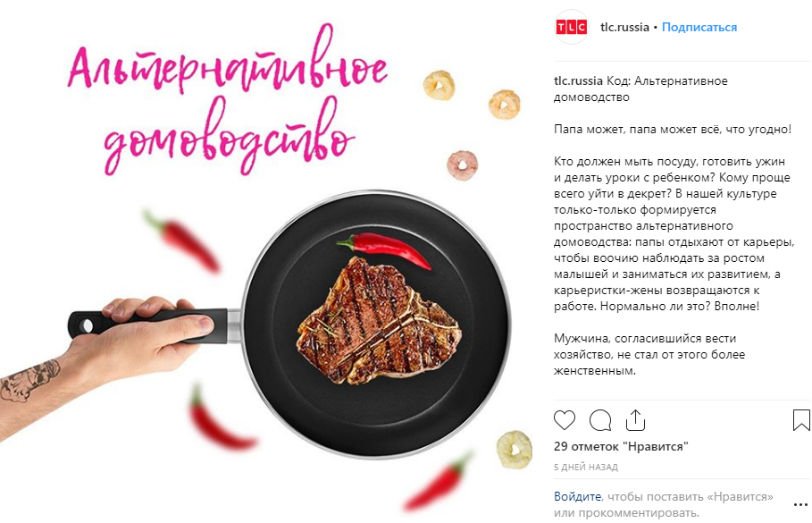Open tlc.russia username in the post header
Image resolution: width=812 pixels, height=523 pixels.
tap(624, 27)
